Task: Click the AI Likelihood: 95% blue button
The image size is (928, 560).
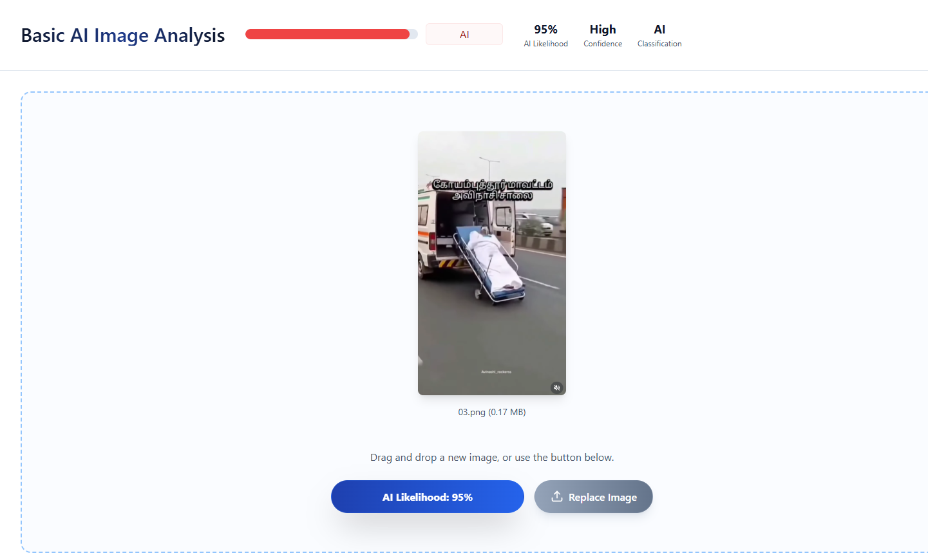Action: point(428,497)
